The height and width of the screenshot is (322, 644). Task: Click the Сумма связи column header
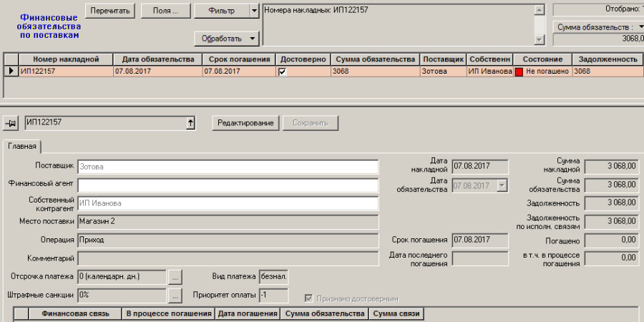click(x=396, y=314)
